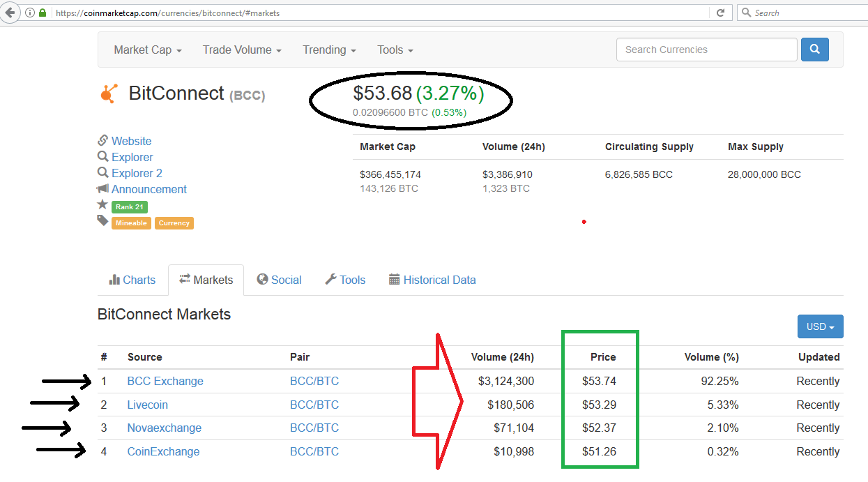Viewport: 868px width, 482px height.
Task: Sort table by Price column header
Action: [603, 356]
